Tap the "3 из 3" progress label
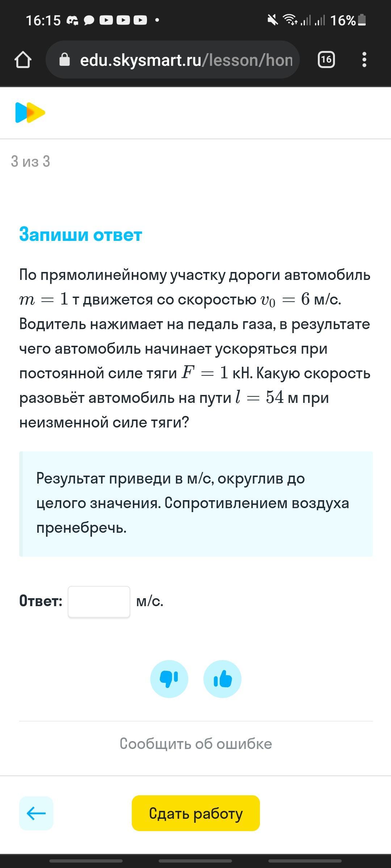Screen dimensions: 391x868 30,161
